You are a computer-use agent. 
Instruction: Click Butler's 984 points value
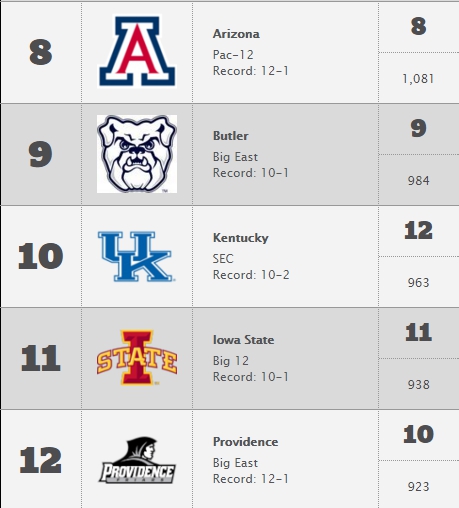pos(418,181)
